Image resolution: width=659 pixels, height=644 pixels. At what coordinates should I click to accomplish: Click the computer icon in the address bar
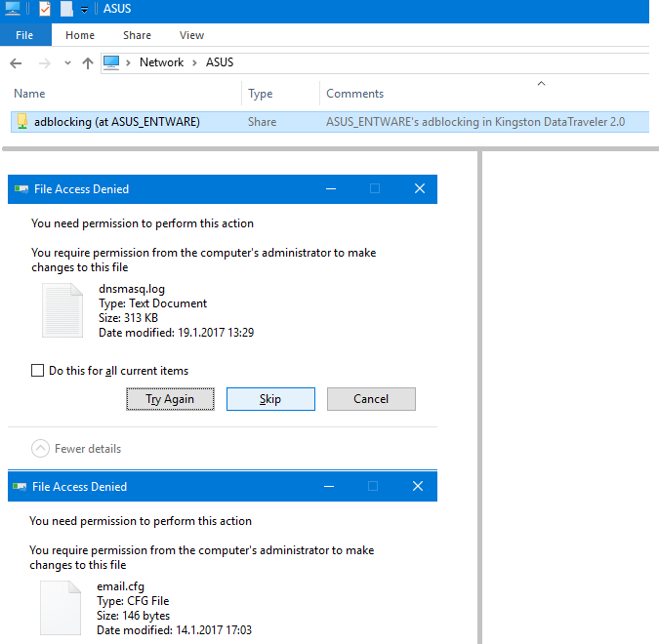111,63
